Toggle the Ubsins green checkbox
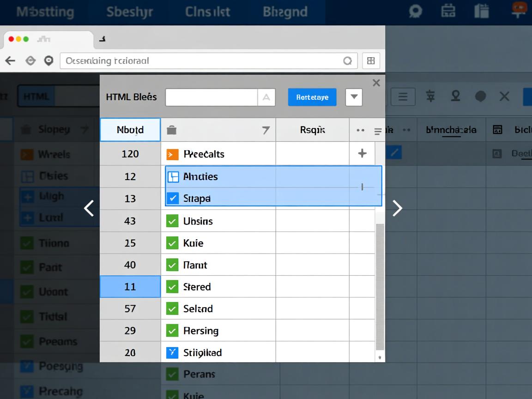This screenshot has height=399, width=532. (x=172, y=221)
